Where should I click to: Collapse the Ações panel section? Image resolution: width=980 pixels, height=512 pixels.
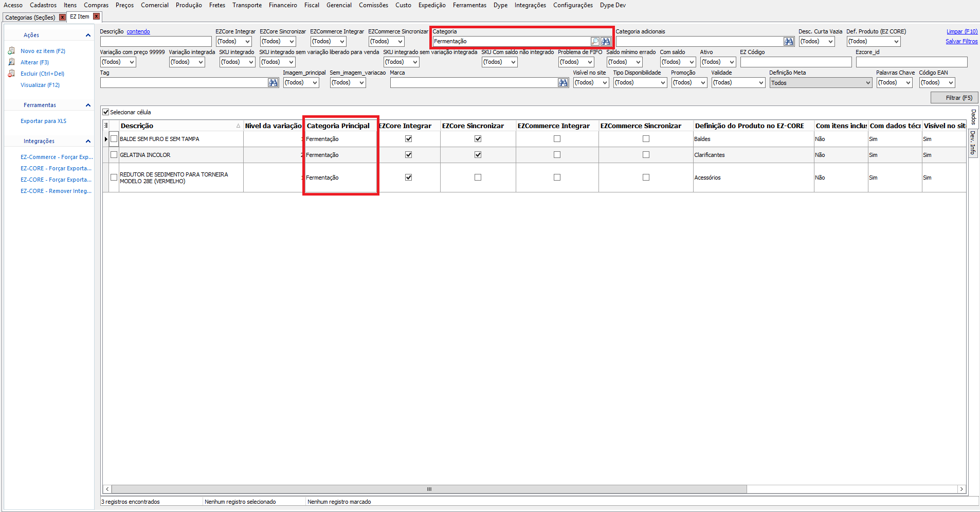[x=88, y=35]
